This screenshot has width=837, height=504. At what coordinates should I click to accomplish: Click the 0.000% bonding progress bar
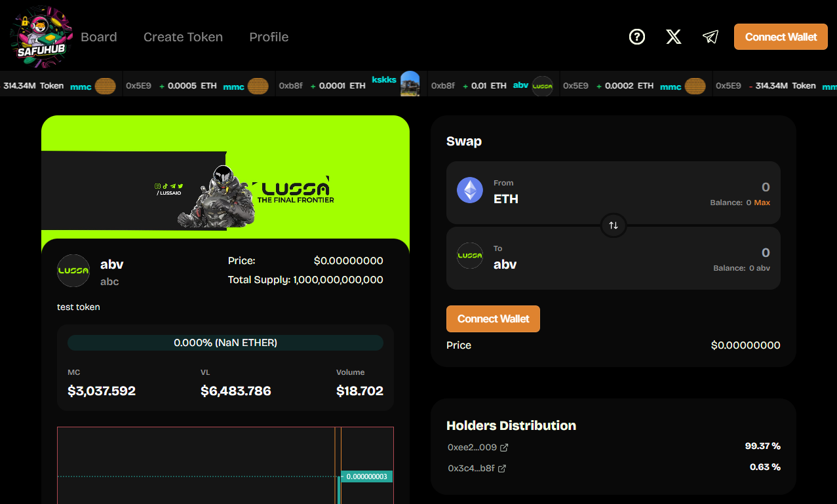pos(225,343)
